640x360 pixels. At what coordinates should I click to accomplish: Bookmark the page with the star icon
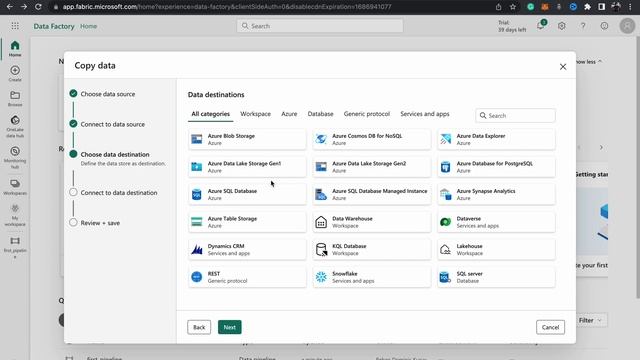(x=513, y=7)
